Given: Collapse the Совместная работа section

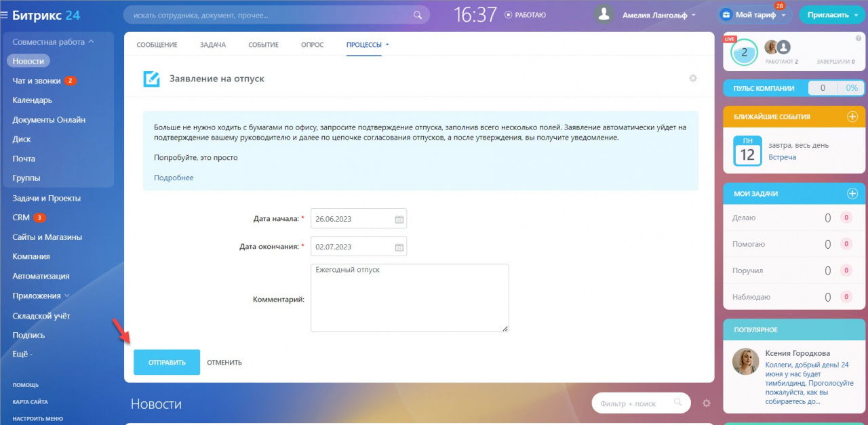Looking at the screenshot, I should tap(91, 42).
